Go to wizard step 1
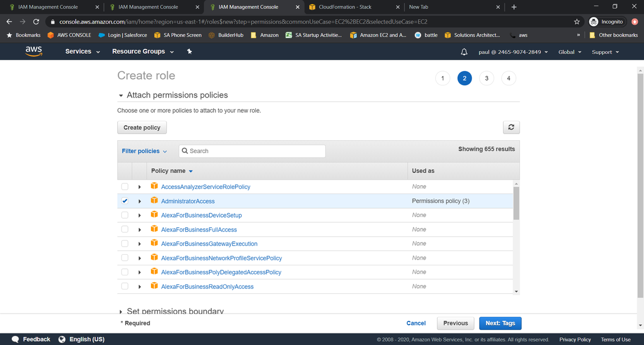 tap(443, 78)
